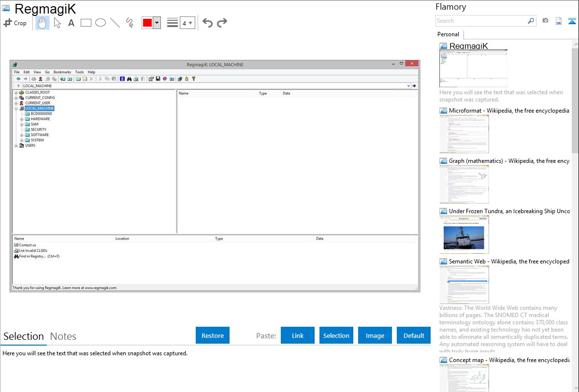579x392 pixels.
Task: Select the SECURITY key in tree
Action: pyautogui.click(x=38, y=130)
